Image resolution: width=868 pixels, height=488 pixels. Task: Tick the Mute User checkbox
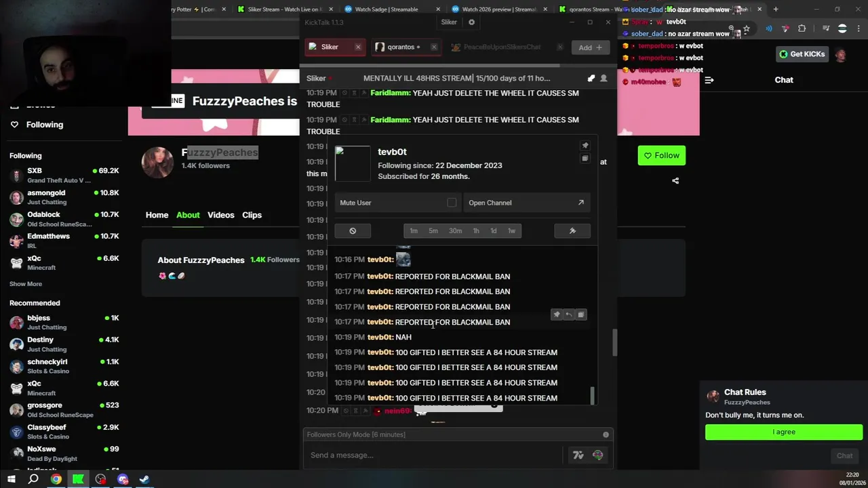point(452,203)
